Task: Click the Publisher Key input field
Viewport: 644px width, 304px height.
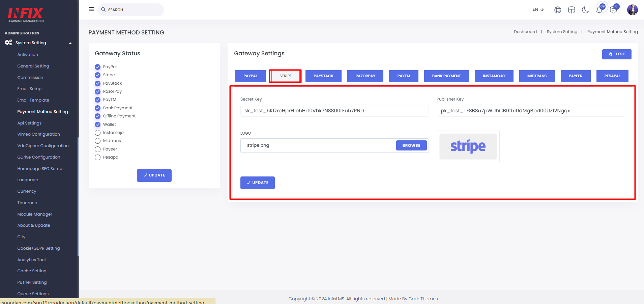Action: 531,111
